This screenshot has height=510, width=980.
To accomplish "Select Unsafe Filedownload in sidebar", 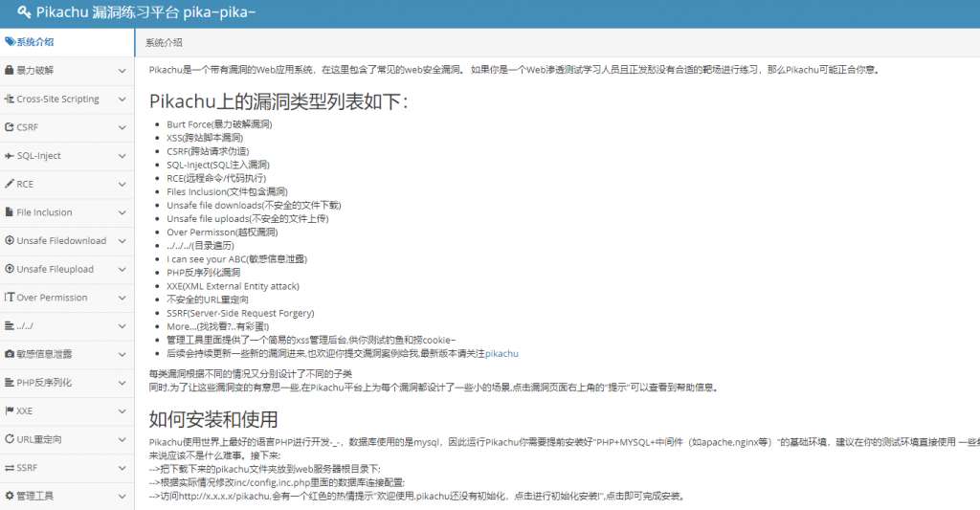I will [67, 240].
